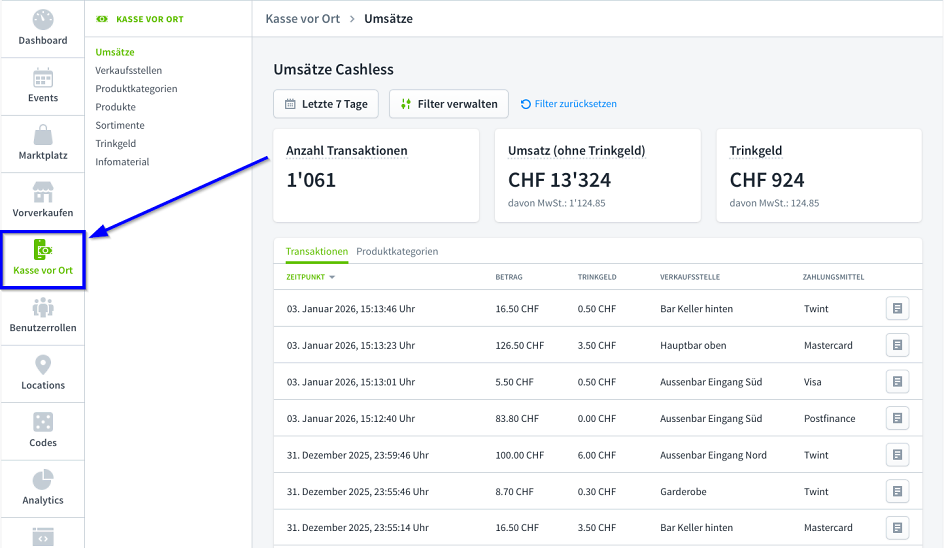
Task: Open Produktkategorien in the left submenu
Action: click(x=136, y=89)
